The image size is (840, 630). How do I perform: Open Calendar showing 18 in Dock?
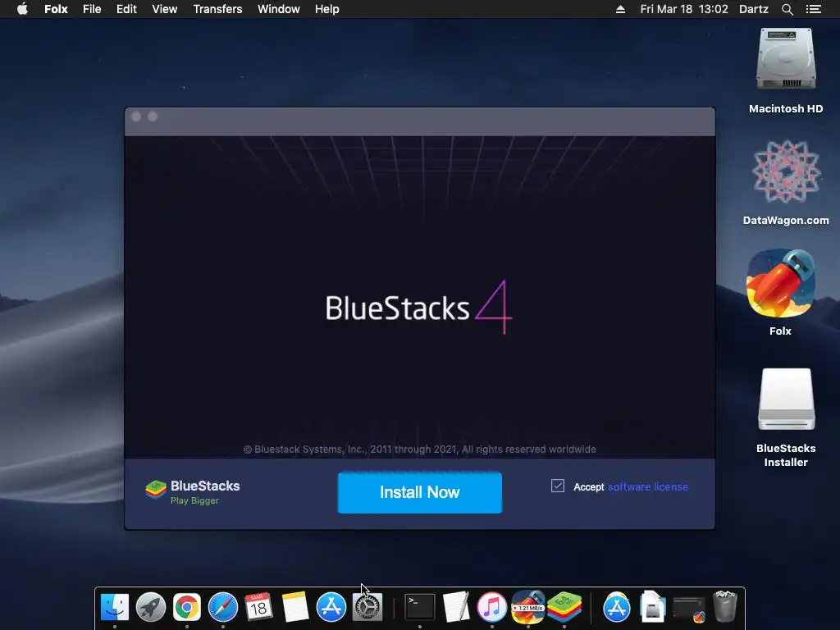(x=258, y=608)
